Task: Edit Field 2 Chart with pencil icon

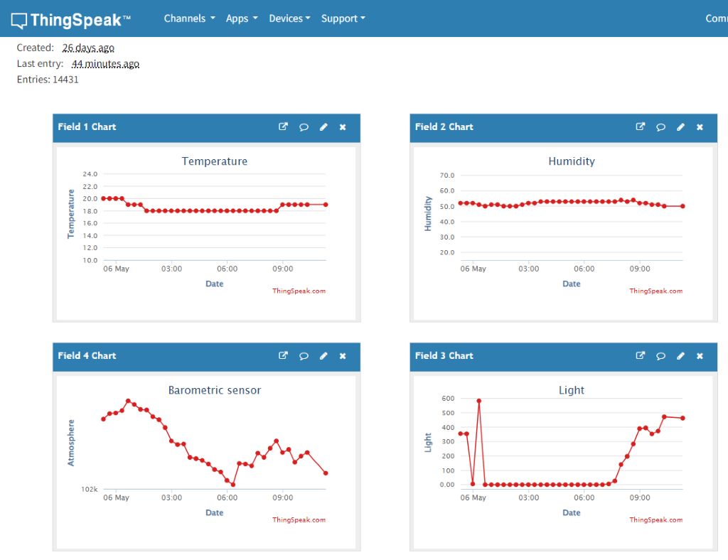Action: click(x=680, y=127)
